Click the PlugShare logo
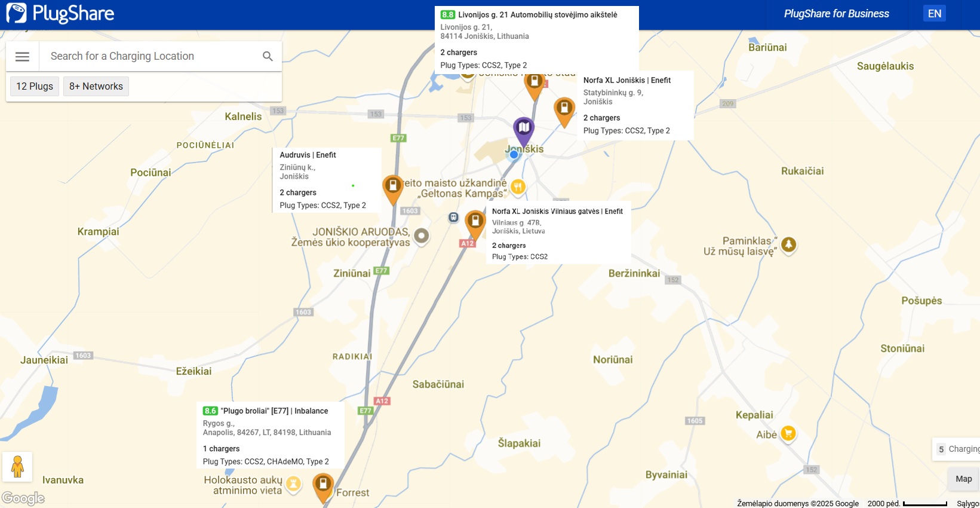Screen dimensions: 980x508 (x=60, y=14)
